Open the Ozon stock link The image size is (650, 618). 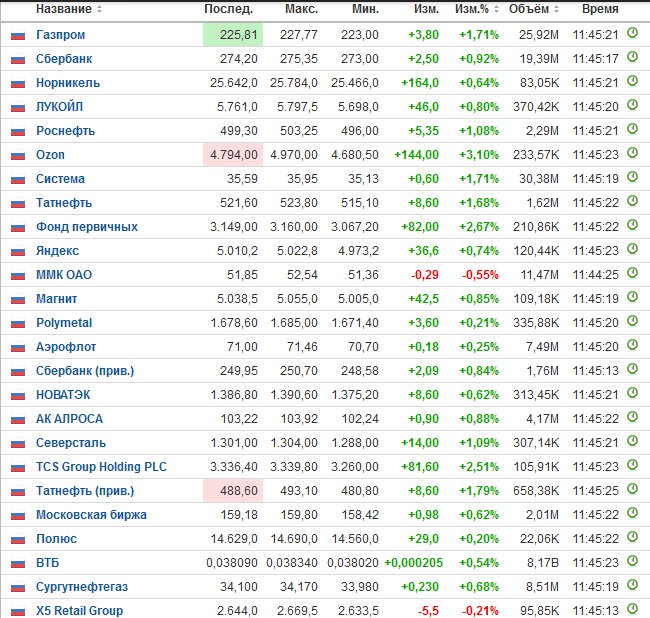point(50,155)
